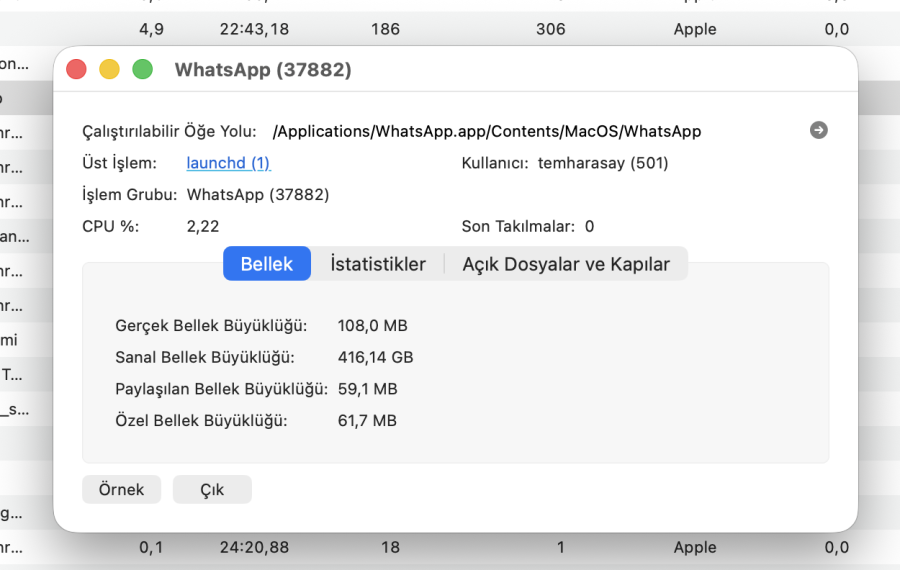Click İşlem Grubu value WhatsApp (37882)
900x570 pixels.
(258, 195)
